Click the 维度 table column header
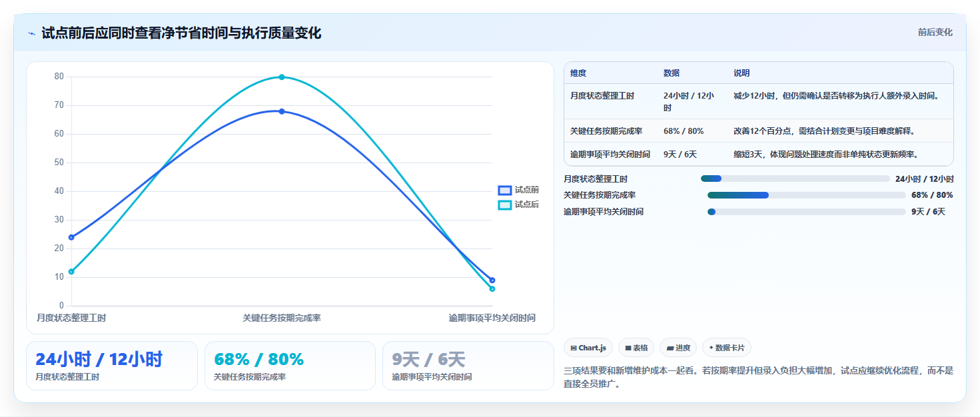Image resolution: width=980 pixels, height=417 pixels. [x=578, y=73]
